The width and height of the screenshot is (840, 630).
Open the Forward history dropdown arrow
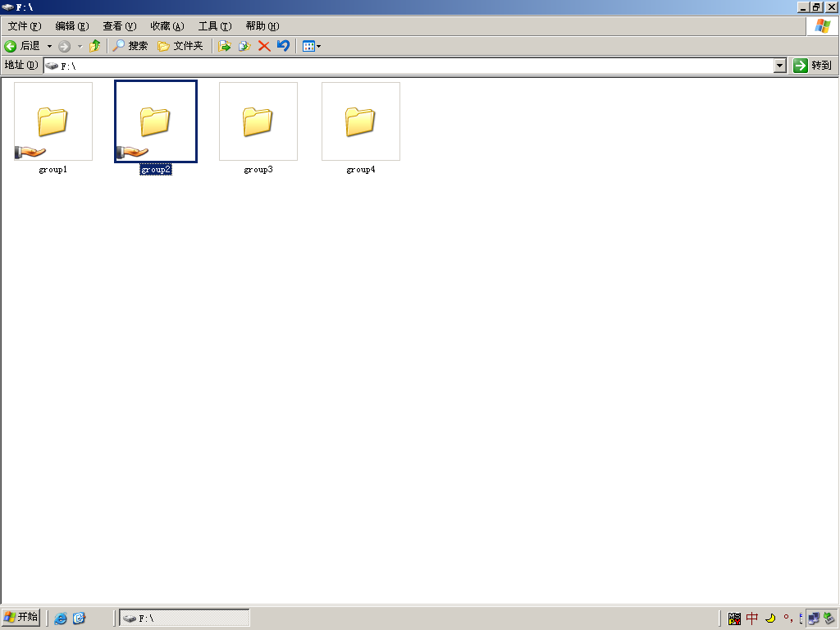click(x=80, y=46)
